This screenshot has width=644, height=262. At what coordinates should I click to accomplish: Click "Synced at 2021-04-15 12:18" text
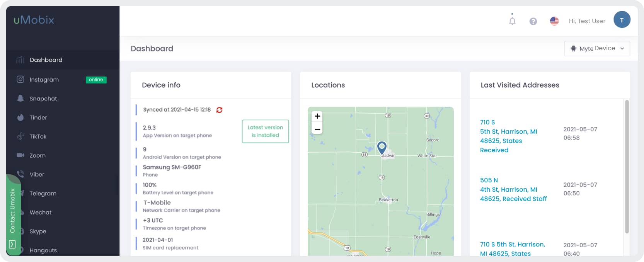click(x=177, y=110)
